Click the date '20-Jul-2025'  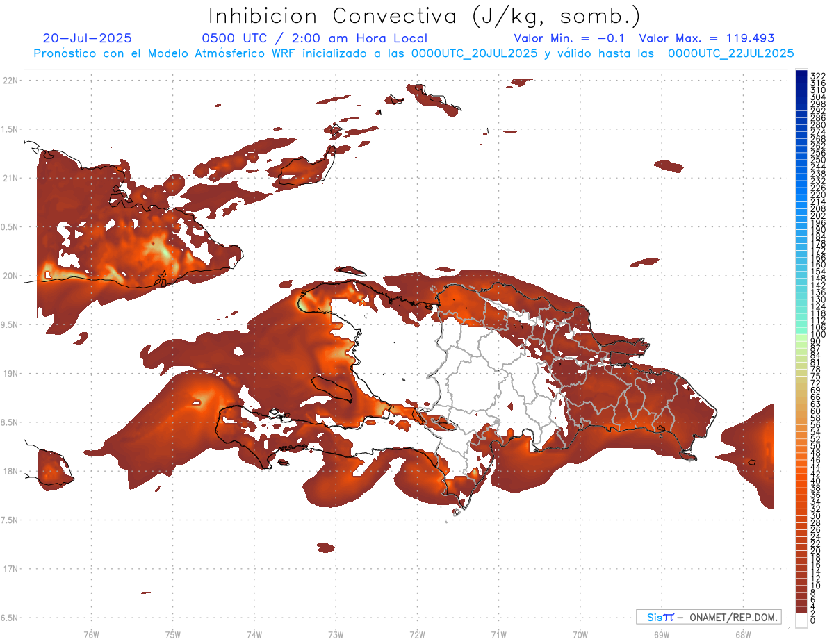(x=87, y=38)
